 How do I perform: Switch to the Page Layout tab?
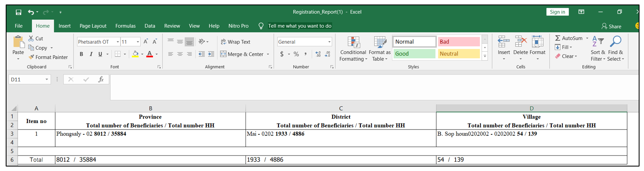pos(93,26)
